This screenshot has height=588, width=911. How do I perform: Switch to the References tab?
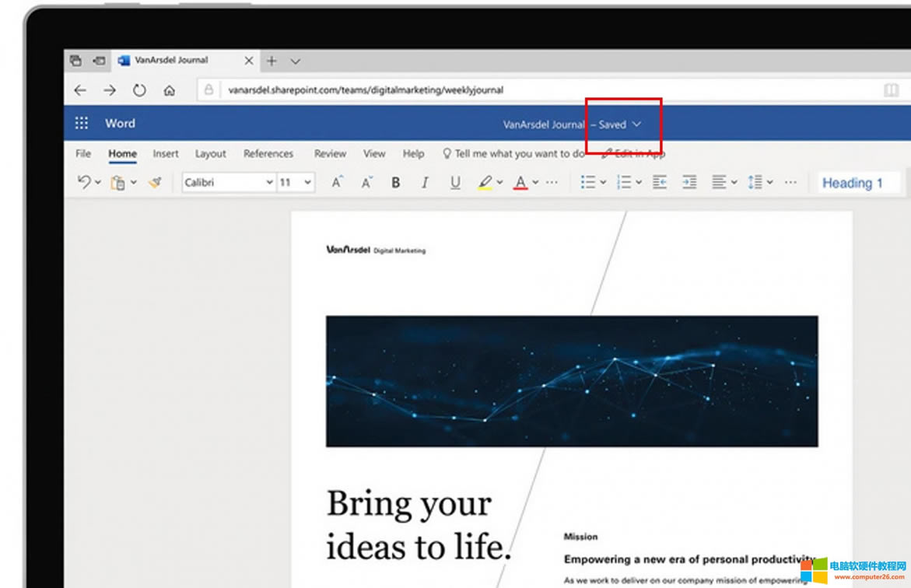pos(268,154)
